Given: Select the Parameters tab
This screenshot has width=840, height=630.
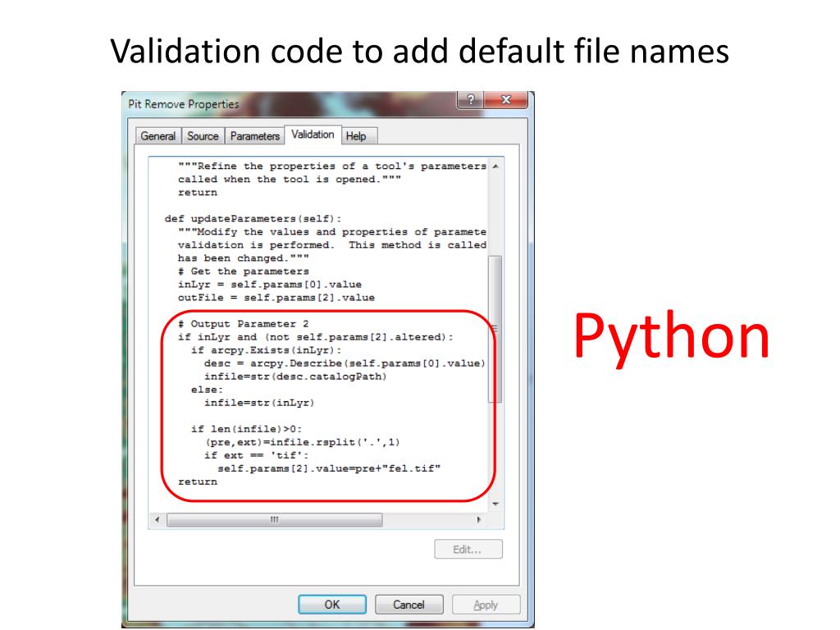Looking at the screenshot, I should point(255,136).
